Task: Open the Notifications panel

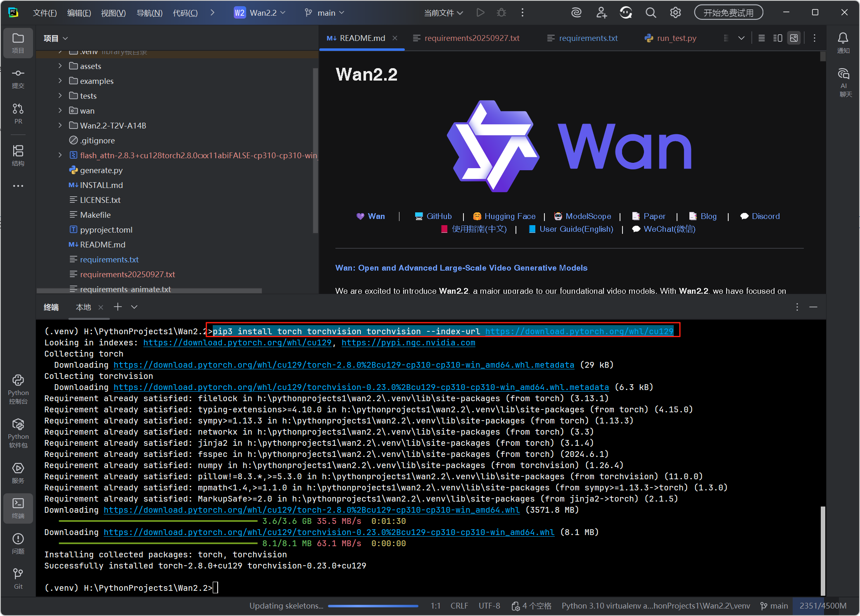Action: pyautogui.click(x=843, y=43)
